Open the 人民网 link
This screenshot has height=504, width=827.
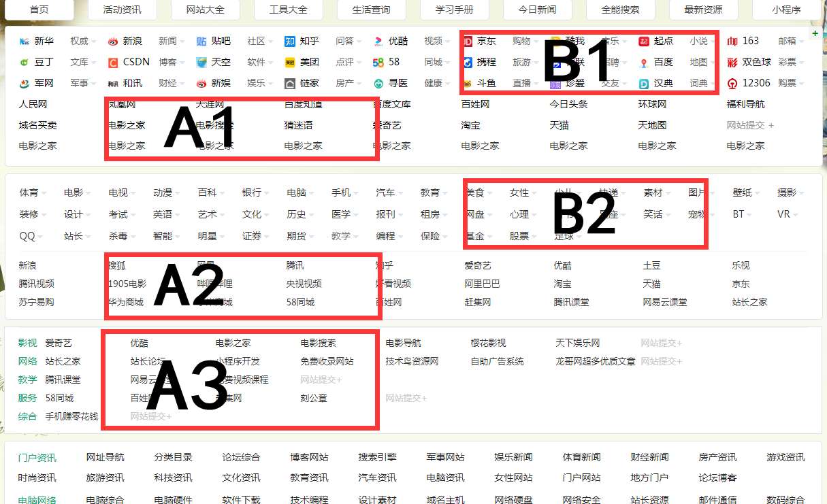tap(33, 105)
